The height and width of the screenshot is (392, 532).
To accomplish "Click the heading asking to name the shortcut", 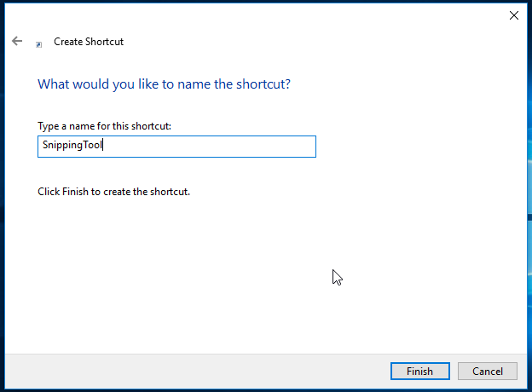I will pos(164,84).
